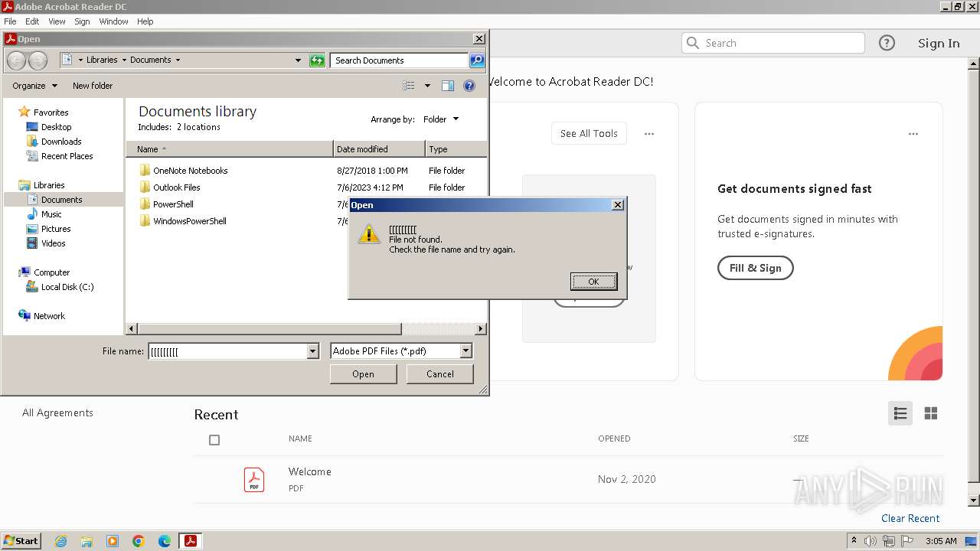Toggle the preview pane icon
This screenshot has width=980, height=551.
pos(448,86)
